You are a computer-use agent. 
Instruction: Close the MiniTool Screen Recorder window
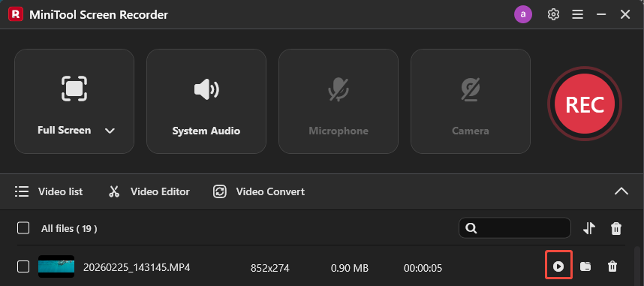(625, 14)
